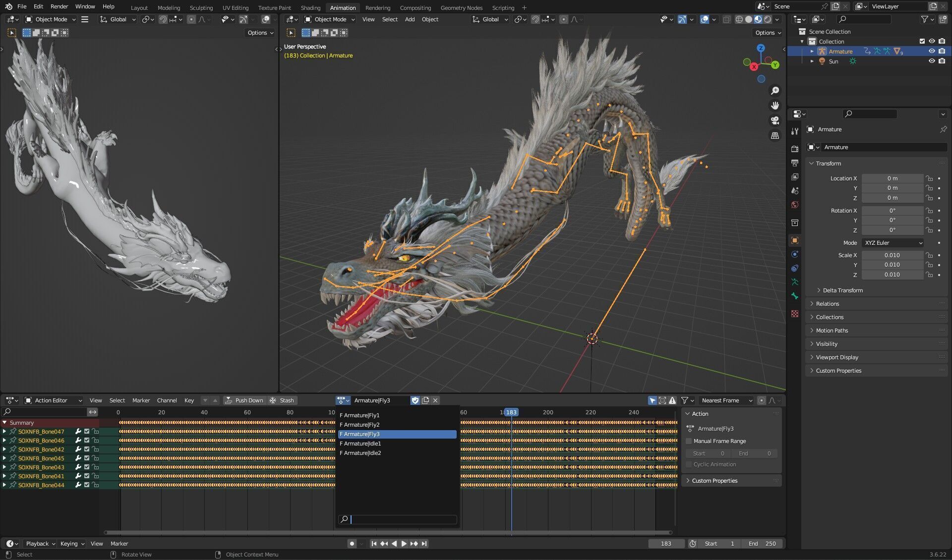Open the Scene properties tab

click(x=795, y=190)
